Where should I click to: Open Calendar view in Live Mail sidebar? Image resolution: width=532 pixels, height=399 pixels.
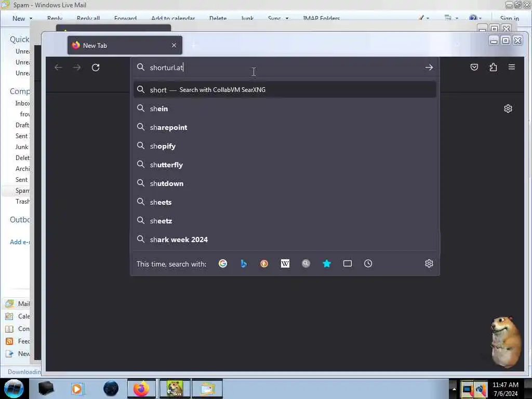pos(18,316)
